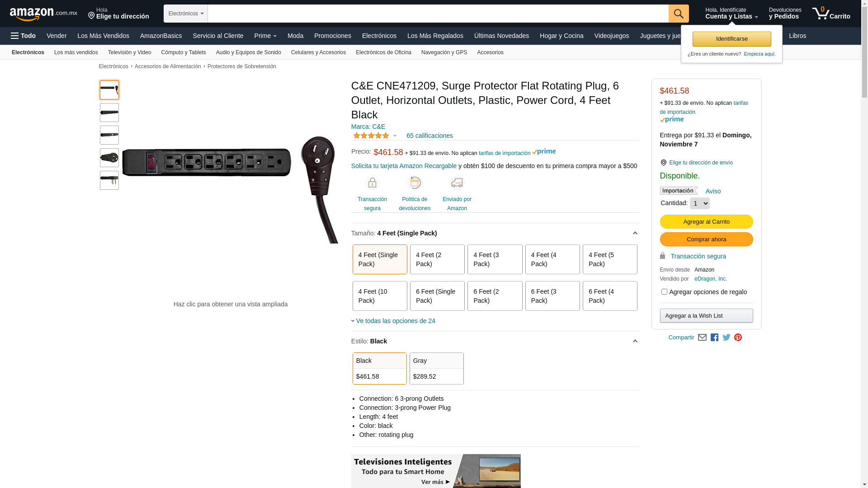Click the Amazon.com.mx logo

pyautogui.click(x=43, y=14)
